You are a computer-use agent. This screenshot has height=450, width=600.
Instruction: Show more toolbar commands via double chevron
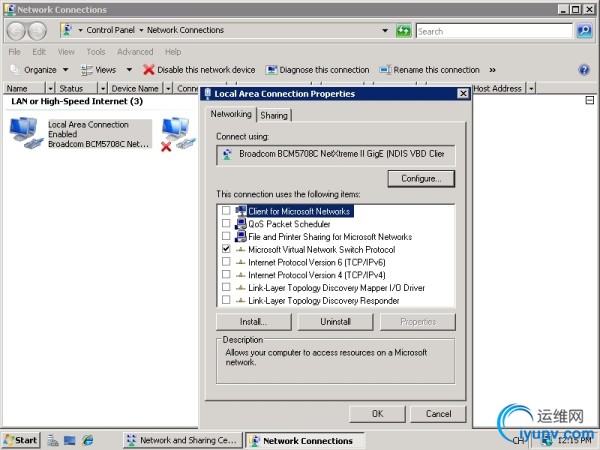click(492, 70)
